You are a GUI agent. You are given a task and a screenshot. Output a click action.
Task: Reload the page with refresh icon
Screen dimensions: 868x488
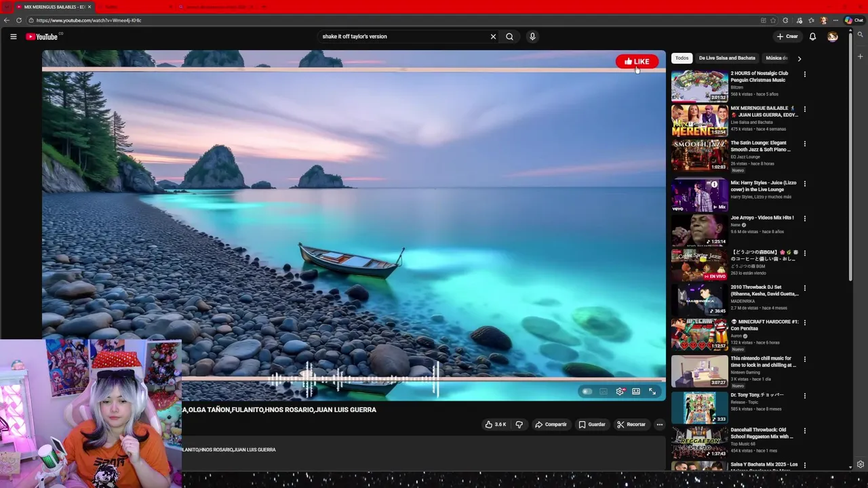click(19, 20)
